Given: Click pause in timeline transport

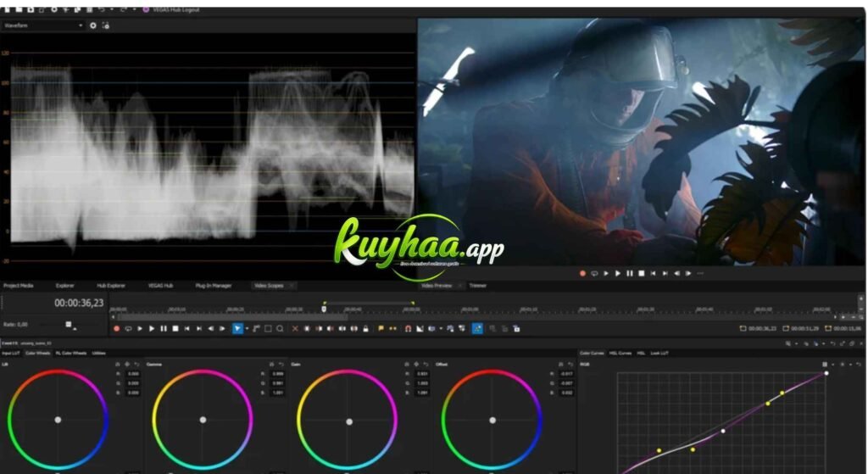Looking at the screenshot, I should coord(164,329).
